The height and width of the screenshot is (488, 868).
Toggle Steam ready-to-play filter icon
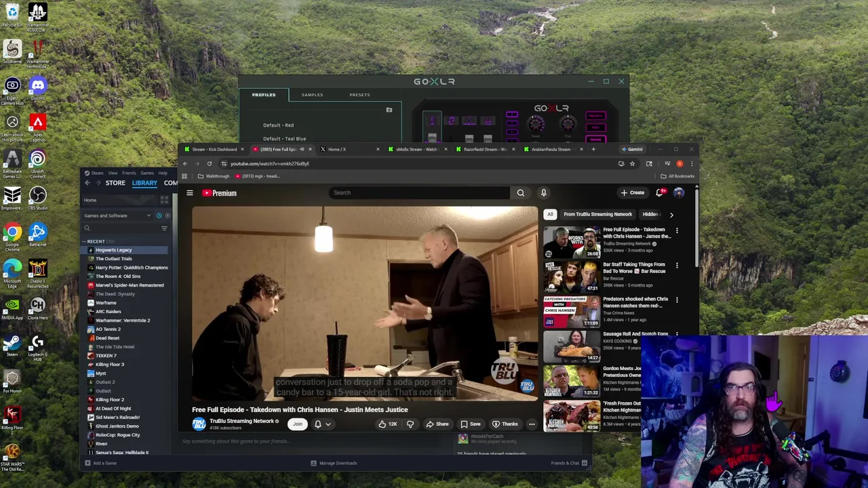point(167,216)
